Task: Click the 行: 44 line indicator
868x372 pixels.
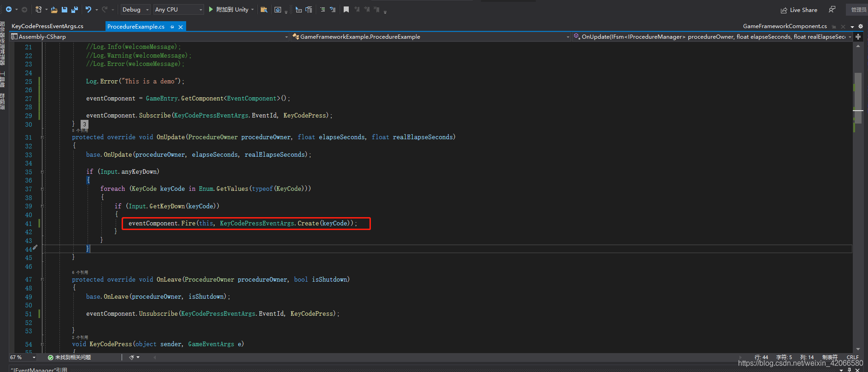Action: pyautogui.click(x=761, y=357)
